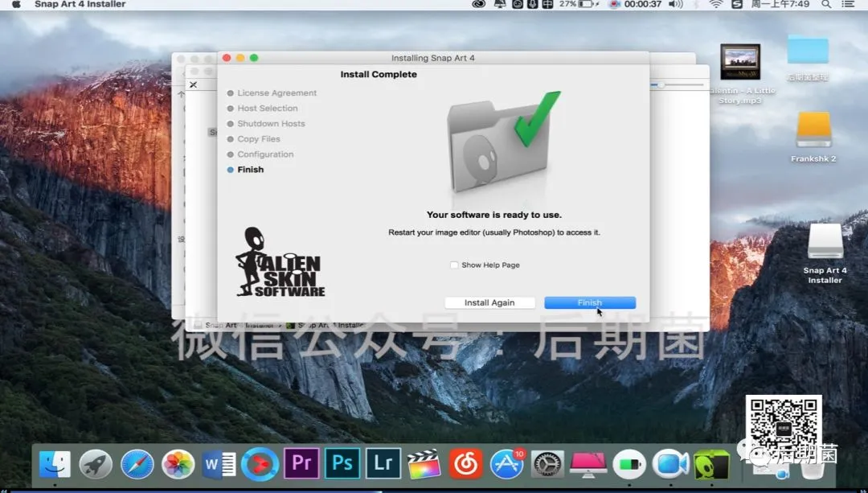Image resolution: width=868 pixels, height=493 pixels.
Task: Open System Preferences from the Dock
Action: tap(547, 463)
